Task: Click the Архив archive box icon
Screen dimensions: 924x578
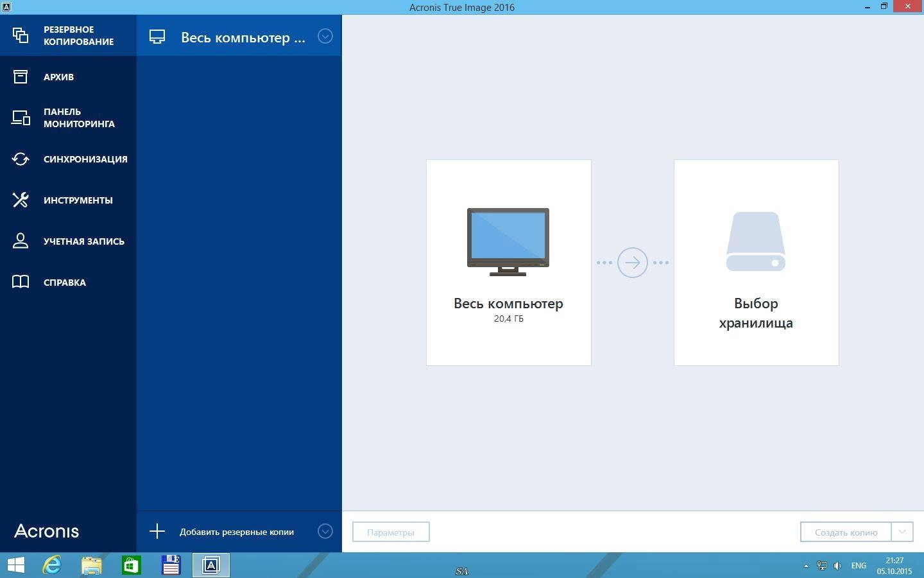Action: click(21, 76)
